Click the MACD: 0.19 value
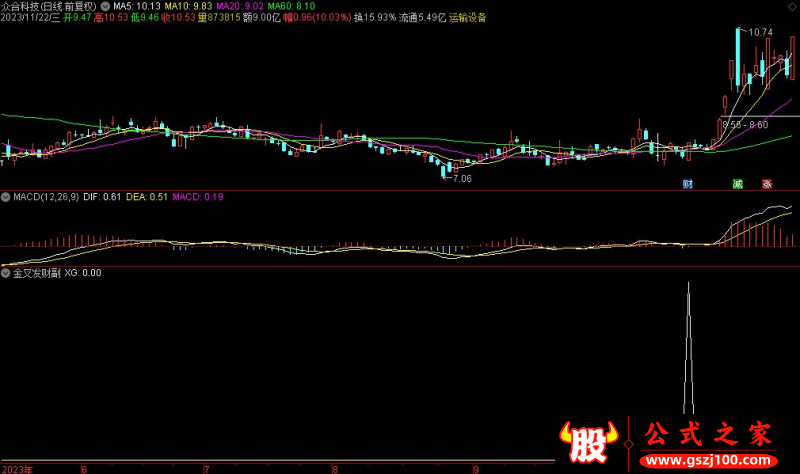Screen dimensions: 800x474 198,197
